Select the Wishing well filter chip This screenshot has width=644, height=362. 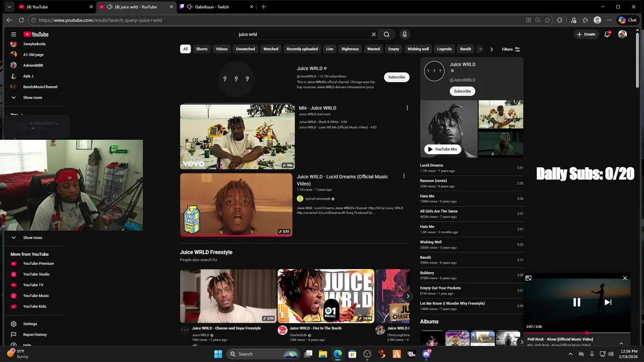point(418,49)
